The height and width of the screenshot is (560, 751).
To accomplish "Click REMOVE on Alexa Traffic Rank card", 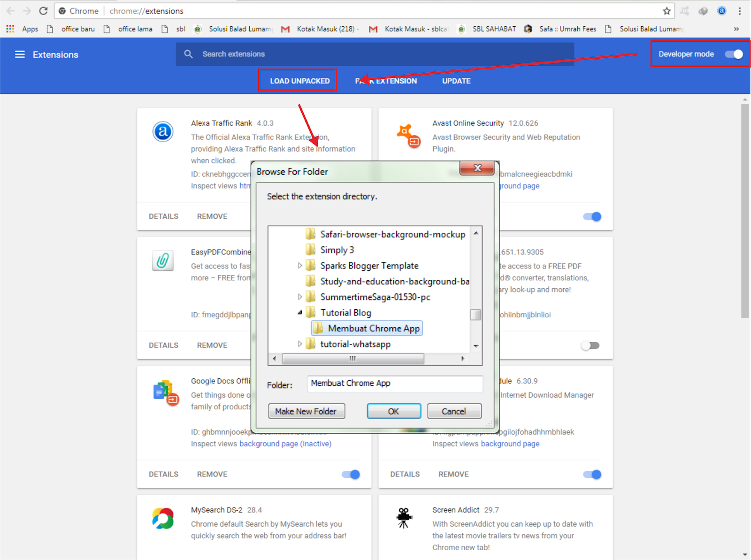I will (x=212, y=216).
